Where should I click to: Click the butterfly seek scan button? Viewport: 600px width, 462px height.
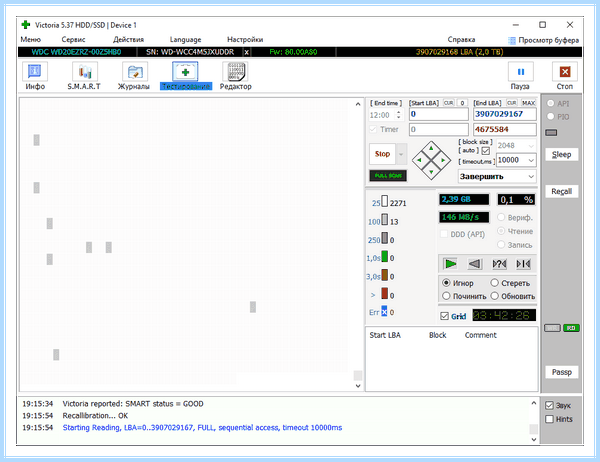point(523,264)
